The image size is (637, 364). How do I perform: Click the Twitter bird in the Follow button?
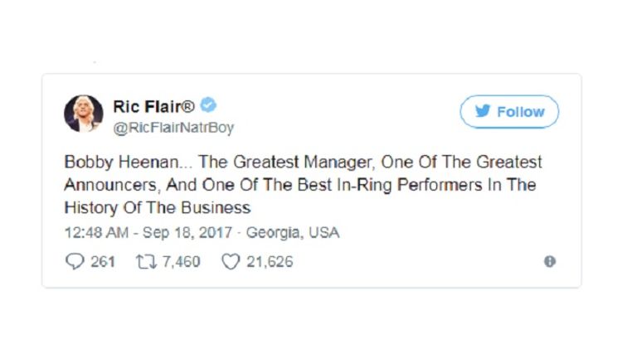482,112
